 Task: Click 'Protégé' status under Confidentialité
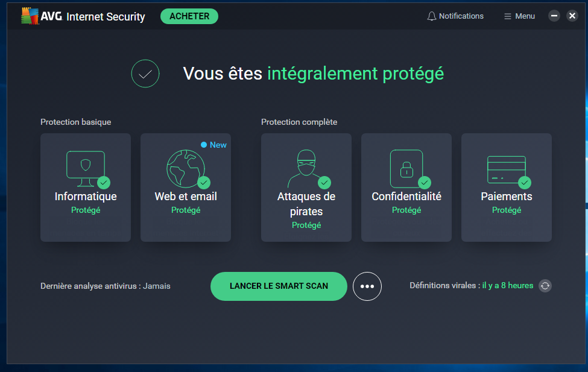[x=406, y=210]
